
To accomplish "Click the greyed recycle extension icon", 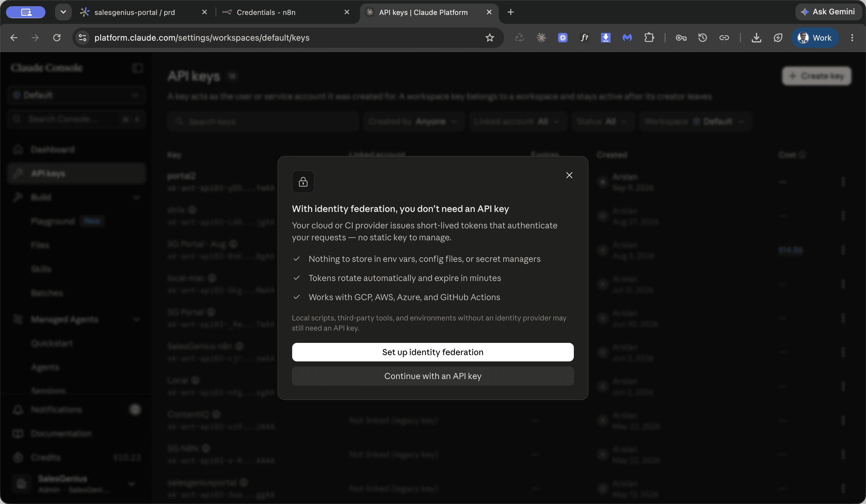I will click(x=520, y=38).
